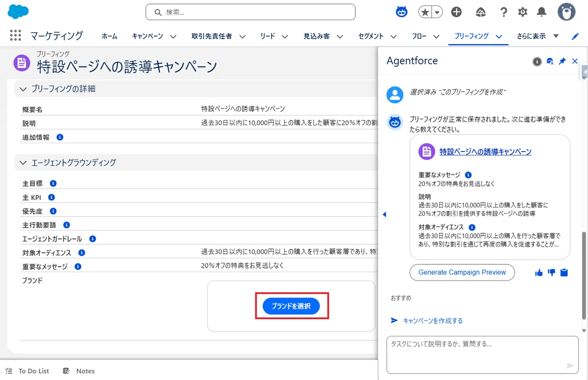This screenshot has height=380, width=588.
Task: Open the To Do List utility
Action: (27, 371)
